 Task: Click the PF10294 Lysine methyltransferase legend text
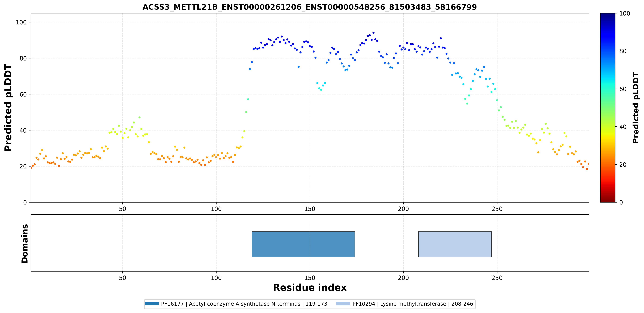[413, 304]
